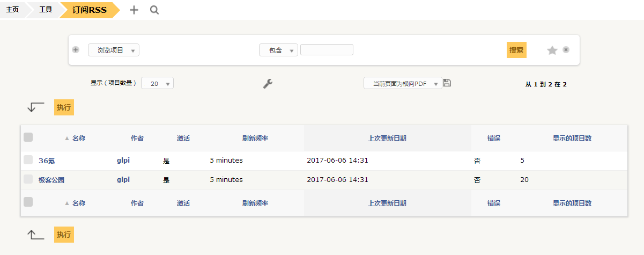This screenshot has height=255, width=644.
Task: Click 5 minutes in the 36氪 row
Action: click(x=226, y=161)
